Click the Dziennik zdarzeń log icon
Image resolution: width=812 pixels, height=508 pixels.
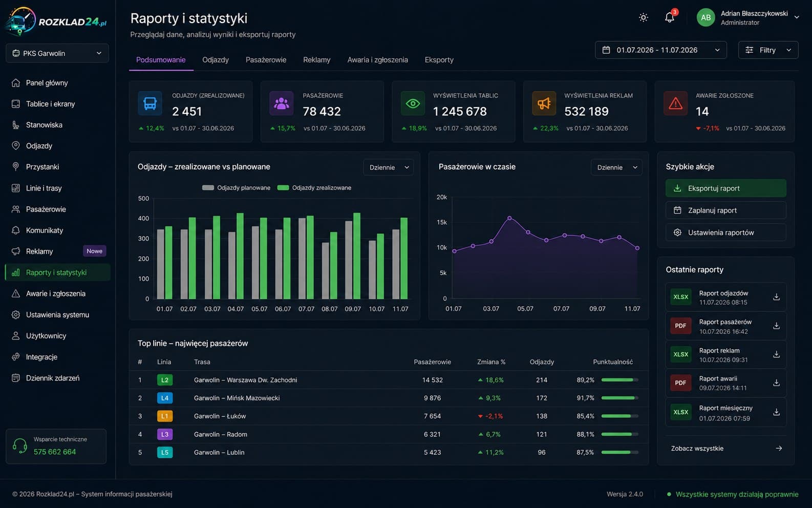tap(16, 378)
